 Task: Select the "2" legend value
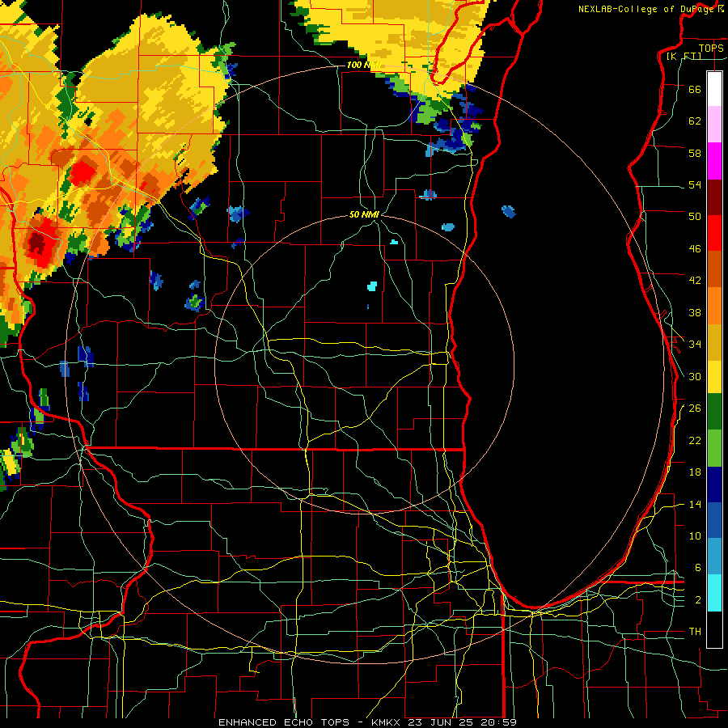698,600
